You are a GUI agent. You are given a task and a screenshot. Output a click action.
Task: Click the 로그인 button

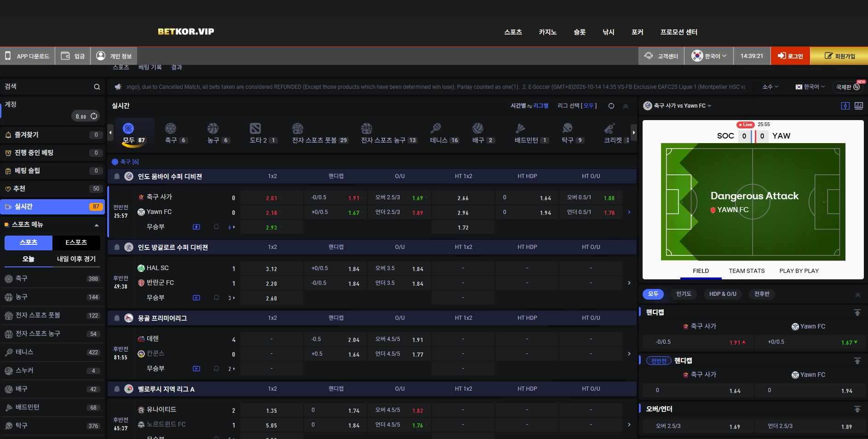point(790,56)
